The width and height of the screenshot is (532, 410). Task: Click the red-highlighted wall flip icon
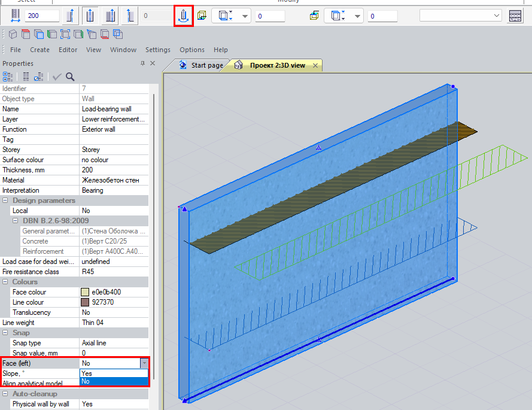click(x=185, y=16)
